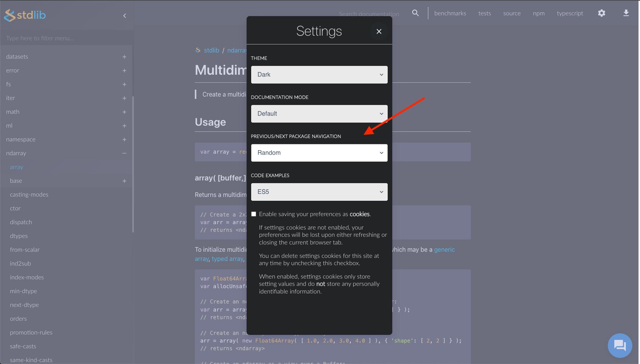The image size is (640, 364).
Task: Select array item in sidebar
Action: click(x=16, y=167)
